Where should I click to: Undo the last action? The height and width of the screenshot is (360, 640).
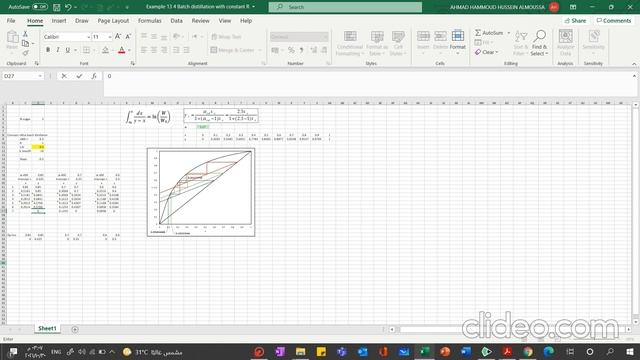[68, 7]
